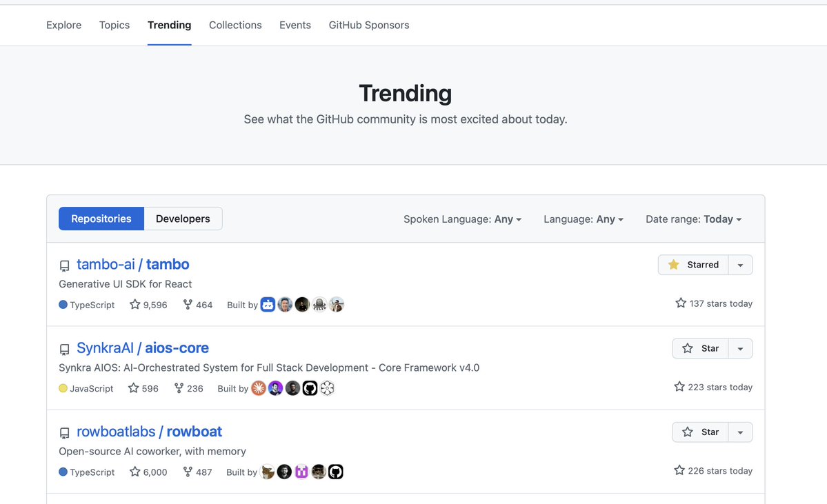Open first rowboat contributor avatar
Screen dimensions: 827x504
[x=268, y=472]
